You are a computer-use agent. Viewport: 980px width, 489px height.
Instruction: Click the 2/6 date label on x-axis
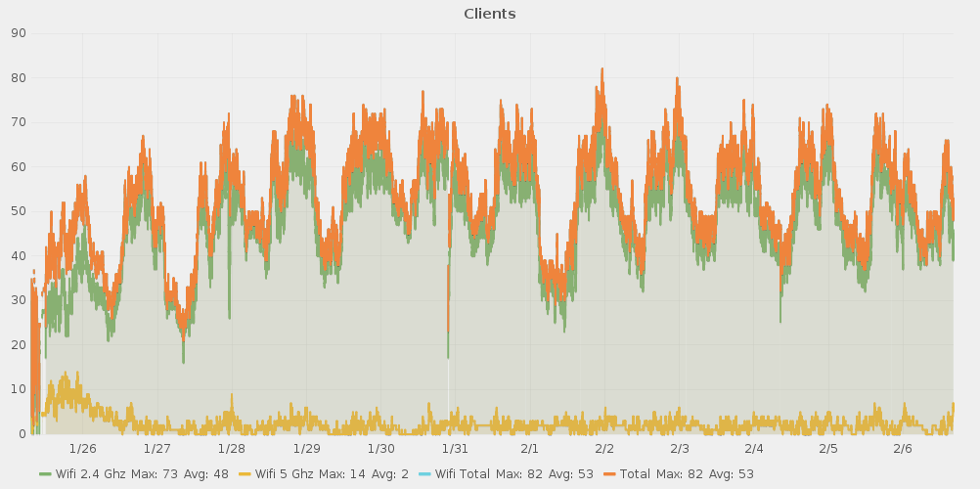903,449
